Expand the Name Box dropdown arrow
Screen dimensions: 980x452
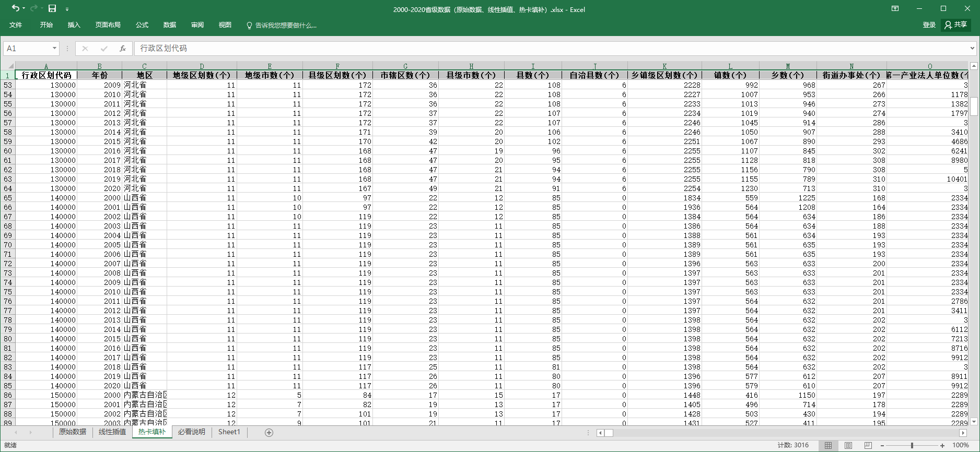tap(54, 49)
